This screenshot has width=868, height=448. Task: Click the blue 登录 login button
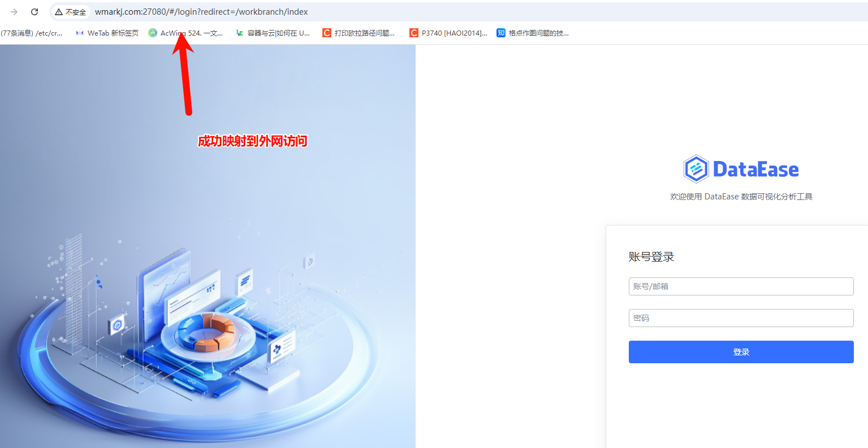(741, 352)
